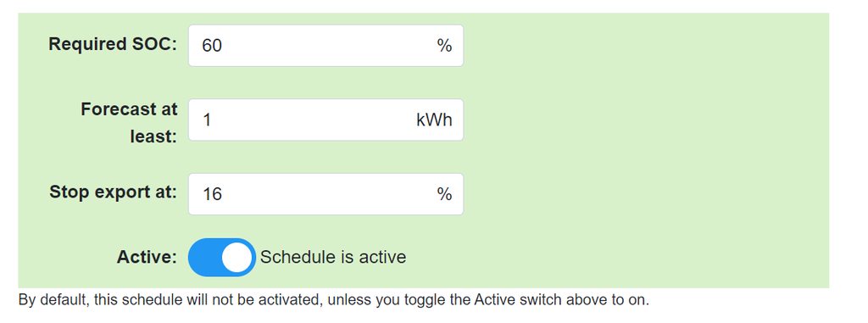Click the % unit in Required SOC field
868x323 pixels.
[444, 46]
